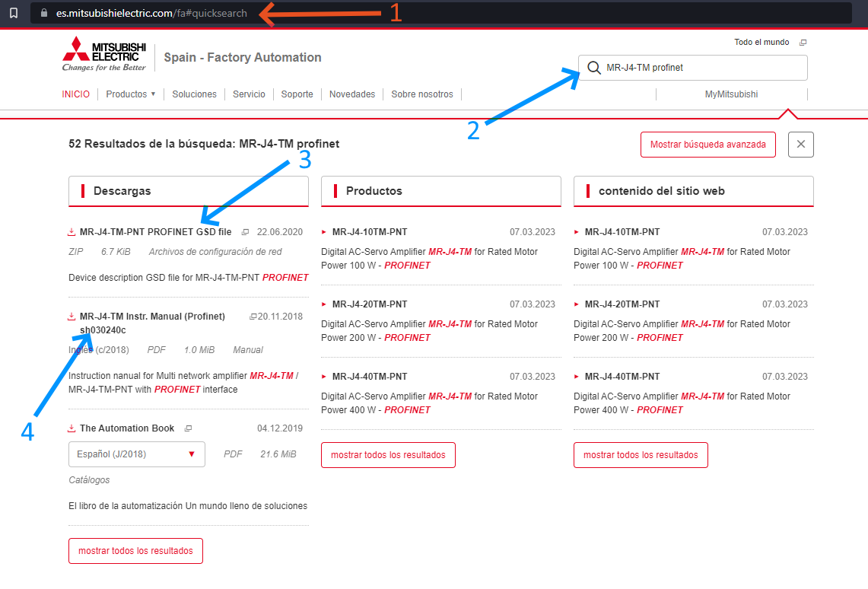Click 'Device description GSD file' description text
Image resolution: width=868 pixels, height=589 pixels.
pos(188,277)
